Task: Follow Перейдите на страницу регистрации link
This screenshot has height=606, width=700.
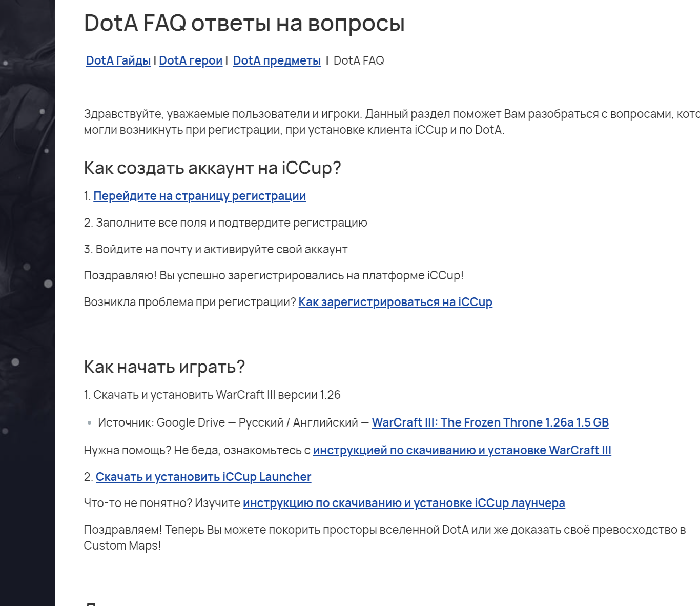Action: click(x=199, y=196)
